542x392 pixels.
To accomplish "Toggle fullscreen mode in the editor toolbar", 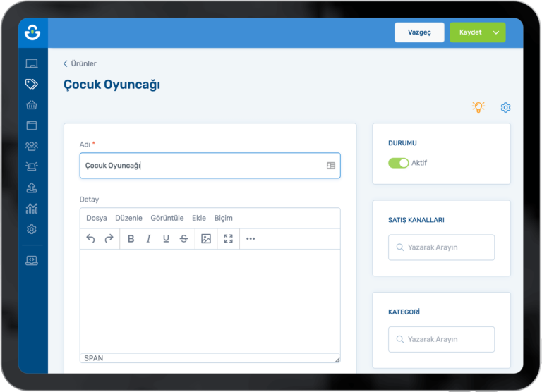I will pyautogui.click(x=228, y=239).
